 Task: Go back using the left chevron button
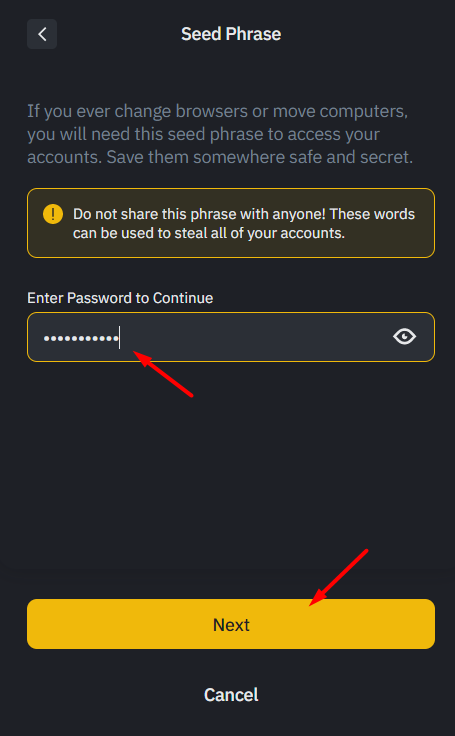point(42,34)
